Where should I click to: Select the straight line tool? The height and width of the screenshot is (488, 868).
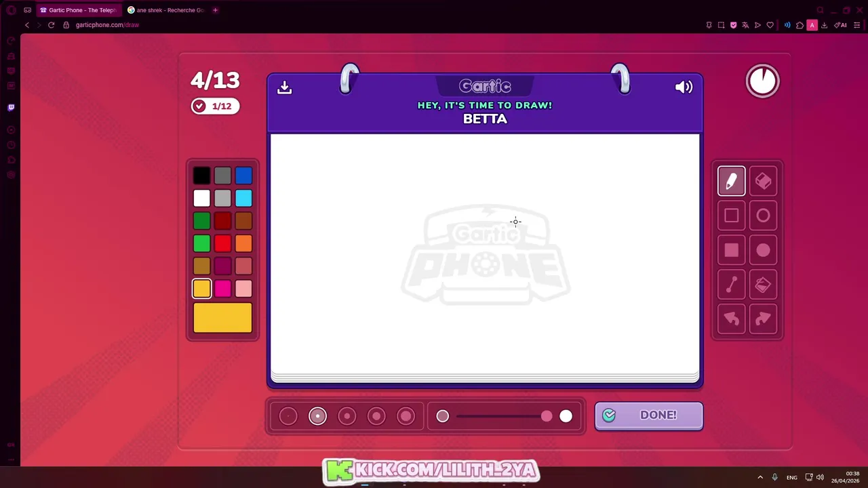coord(731,285)
